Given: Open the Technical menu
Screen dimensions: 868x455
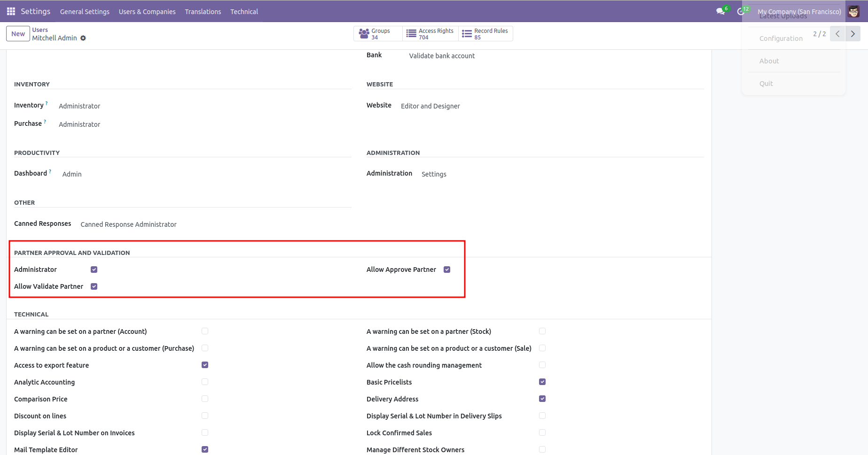Looking at the screenshot, I should 244,12.
